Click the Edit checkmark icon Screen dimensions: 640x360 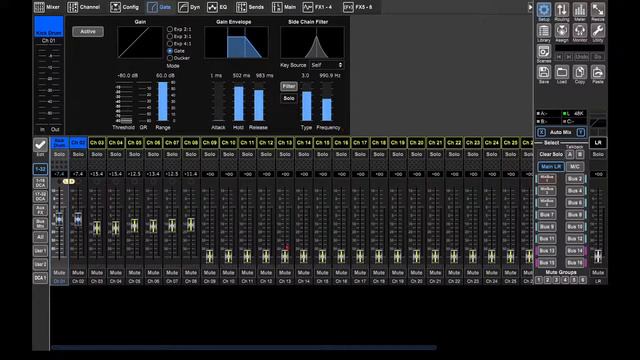coord(40,145)
